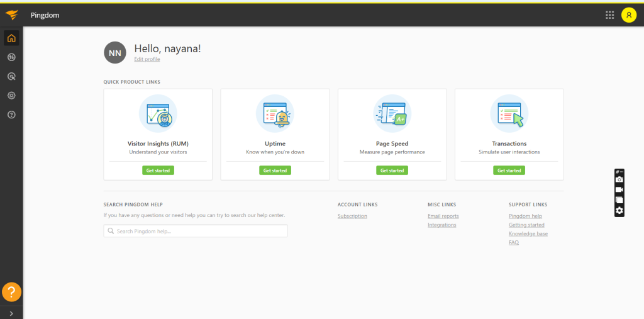Image resolution: width=644 pixels, height=319 pixels.
Task: Click the SEARCH PINGDOM HELP heading
Action: [x=133, y=204]
